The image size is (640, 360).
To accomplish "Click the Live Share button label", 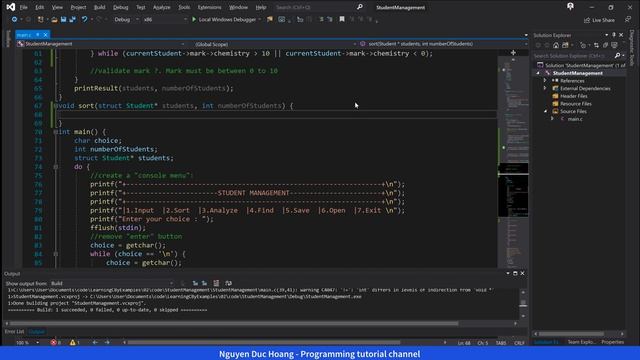I will (x=603, y=20).
